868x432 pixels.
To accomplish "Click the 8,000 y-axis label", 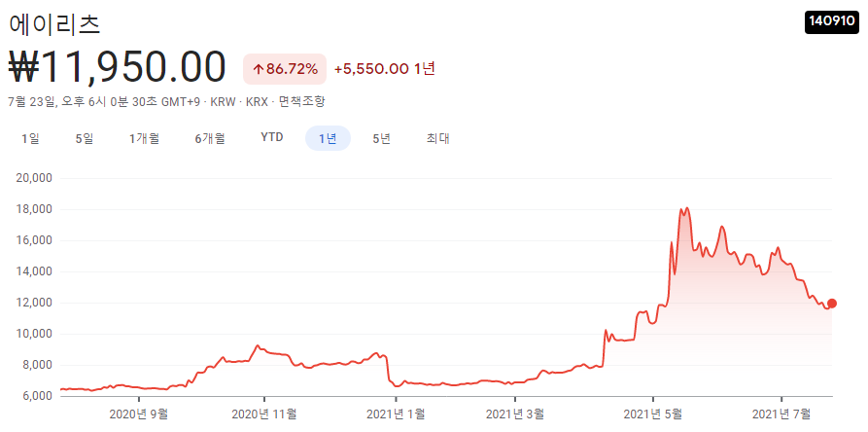I will pos(38,365).
